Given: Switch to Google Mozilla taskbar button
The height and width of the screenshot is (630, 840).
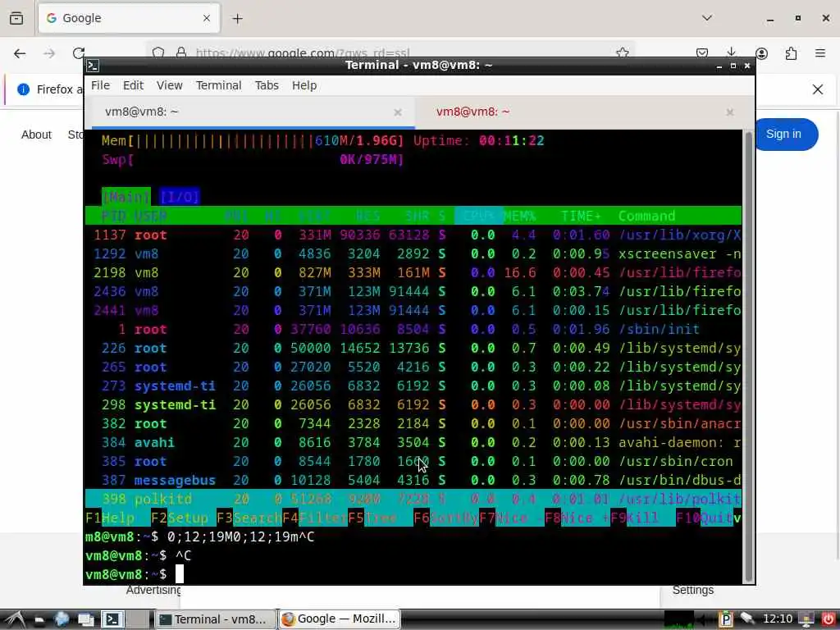Looking at the screenshot, I should [x=339, y=619].
